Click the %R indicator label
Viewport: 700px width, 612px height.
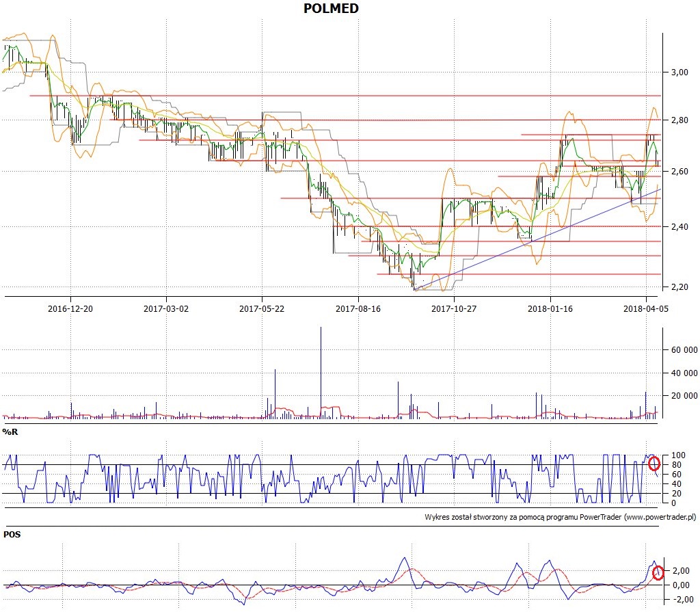point(10,432)
